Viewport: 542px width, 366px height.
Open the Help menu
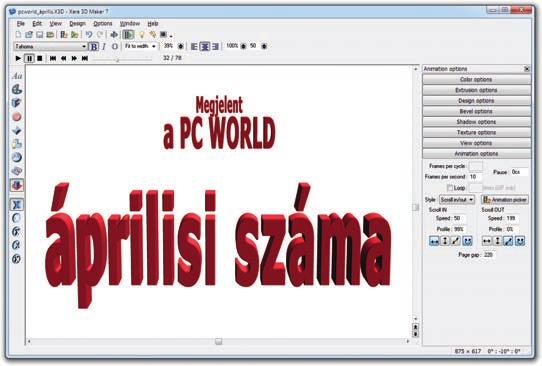[x=153, y=24]
